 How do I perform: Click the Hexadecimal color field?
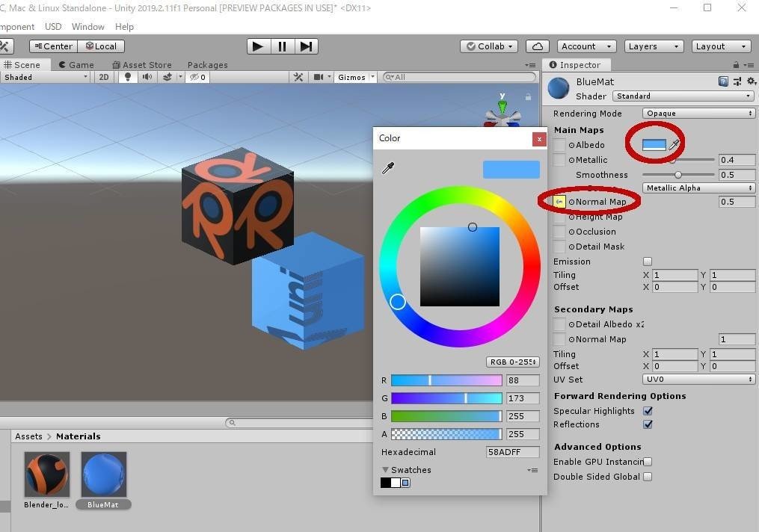(513, 452)
